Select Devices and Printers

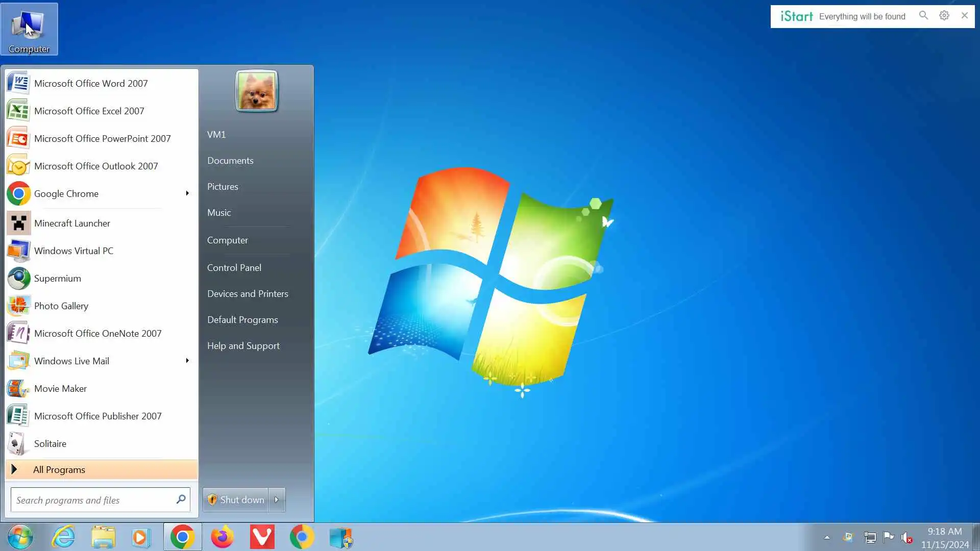click(x=248, y=293)
